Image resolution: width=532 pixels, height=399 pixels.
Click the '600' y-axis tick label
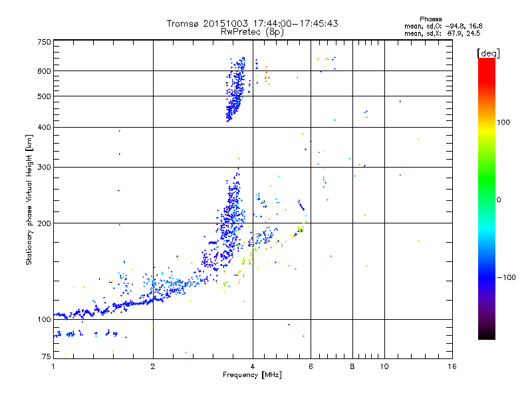coord(44,71)
